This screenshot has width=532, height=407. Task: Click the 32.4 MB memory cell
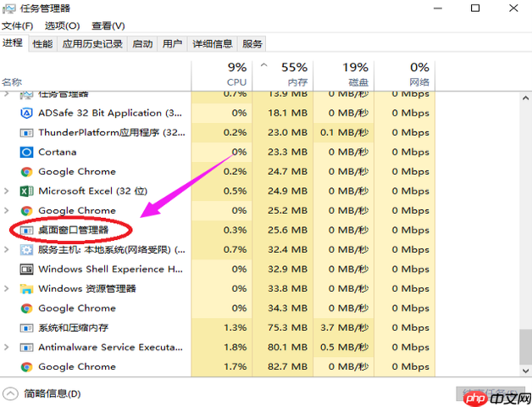pyautogui.click(x=283, y=249)
